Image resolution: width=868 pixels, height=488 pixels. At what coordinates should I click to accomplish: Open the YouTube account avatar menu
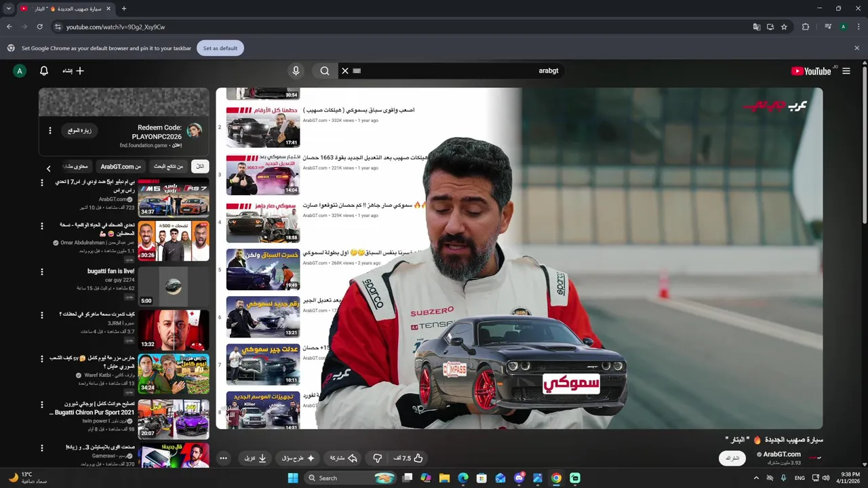coord(20,70)
